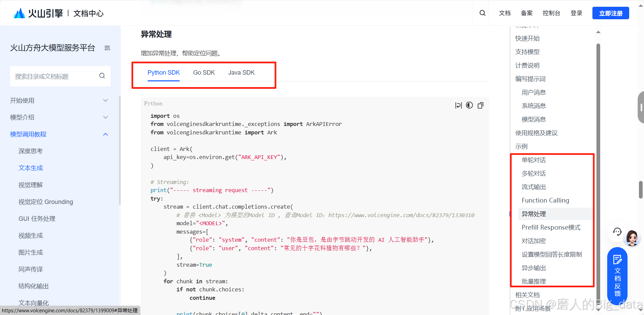Click the sidebar search magnifier icon
Viewport: 644px width, 315px height.
pos(102,76)
